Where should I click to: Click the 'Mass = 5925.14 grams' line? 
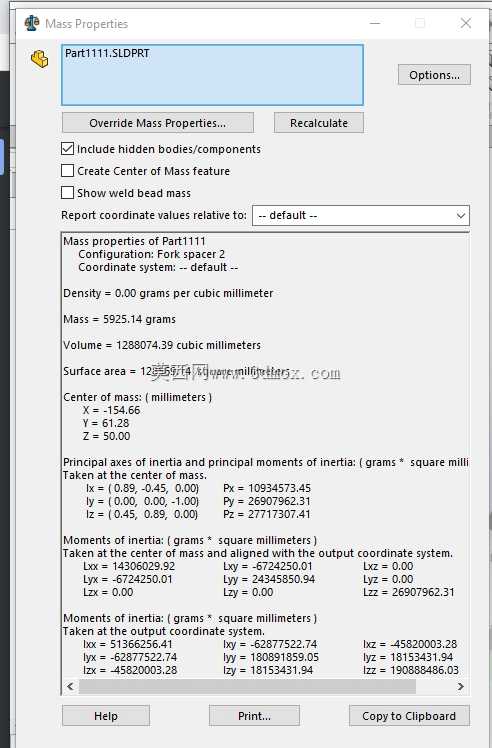pyautogui.click(x=119, y=319)
